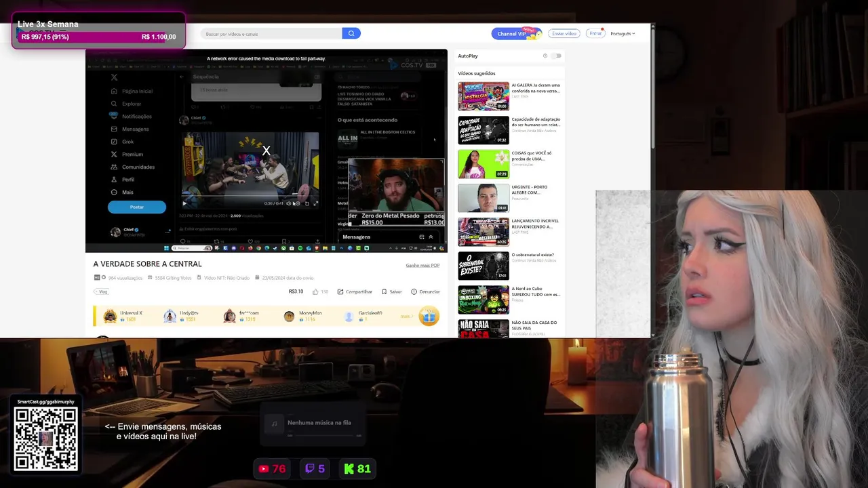Click the Compartilhar share button
Viewport: 868px width, 488px height.
click(x=355, y=291)
